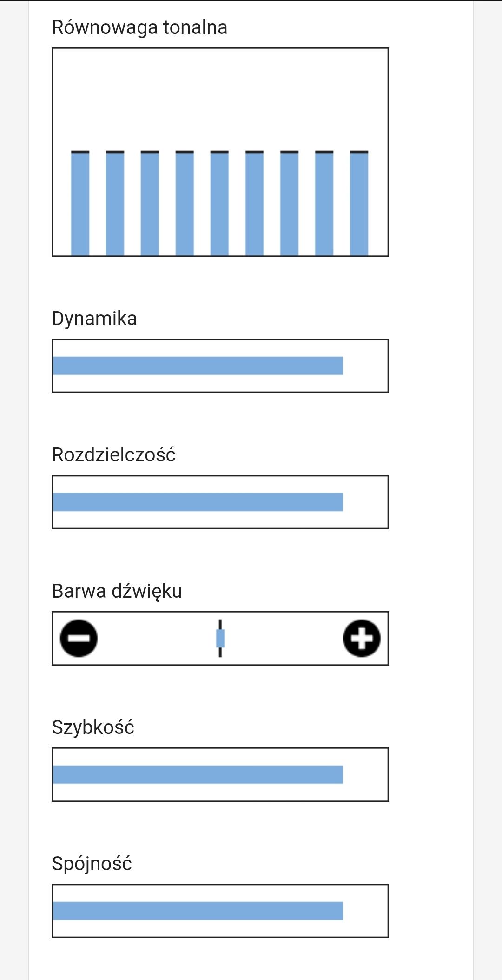The height and width of the screenshot is (980, 502).
Task: Select the first bar in tonal balance chart
Action: click(80, 204)
